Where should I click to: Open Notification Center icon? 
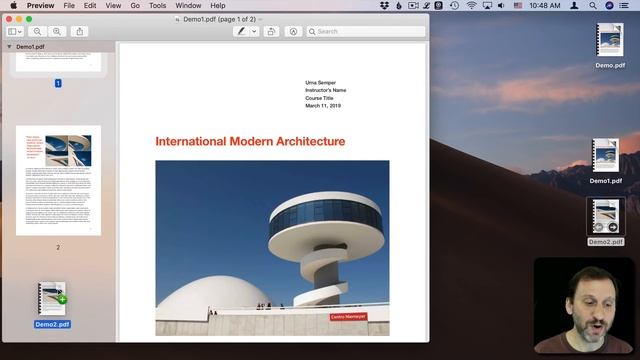coord(624,5)
